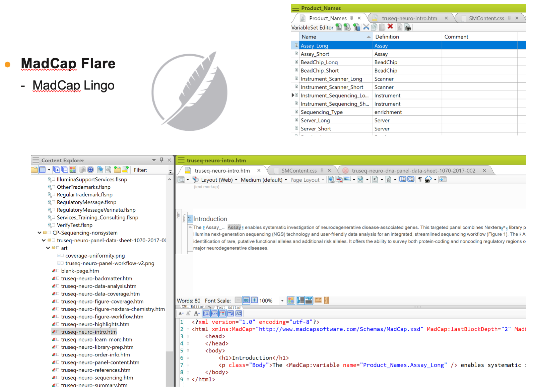Expand the Instrument_Sequencing_Lo... row marker
This screenshot has height=392, width=533.
coord(293,95)
